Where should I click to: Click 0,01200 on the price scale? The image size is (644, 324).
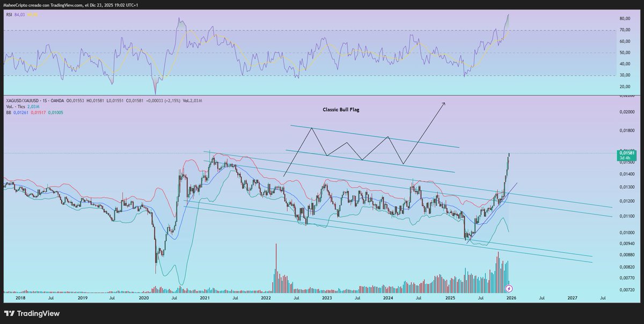point(628,201)
